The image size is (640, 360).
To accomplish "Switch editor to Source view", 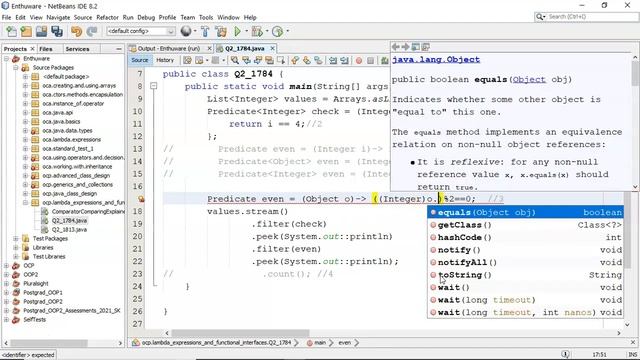I will pyautogui.click(x=140, y=60).
